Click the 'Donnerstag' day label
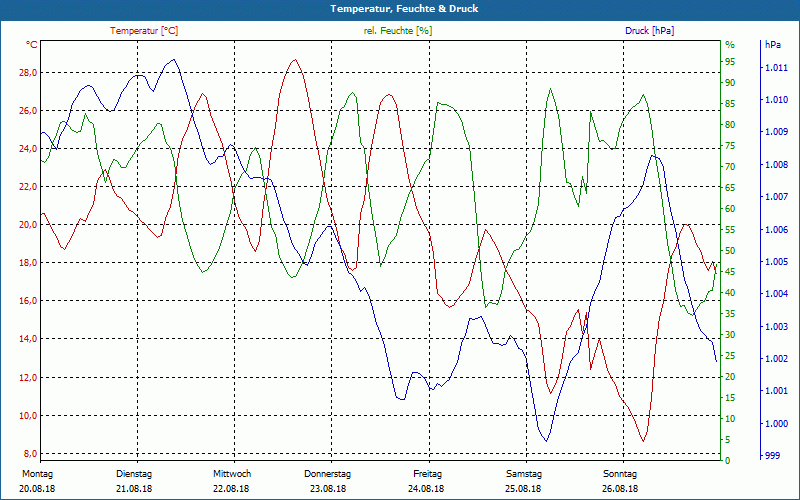 (x=328, y=474)
